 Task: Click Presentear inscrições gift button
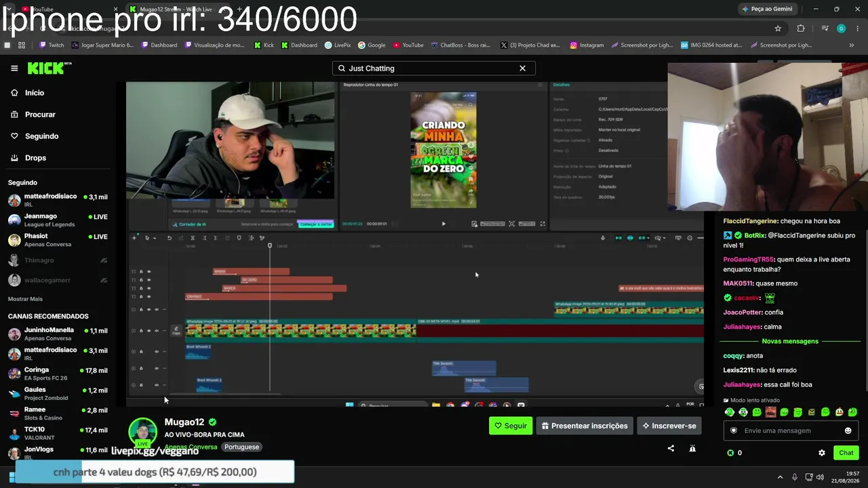(x=584, y=426)
